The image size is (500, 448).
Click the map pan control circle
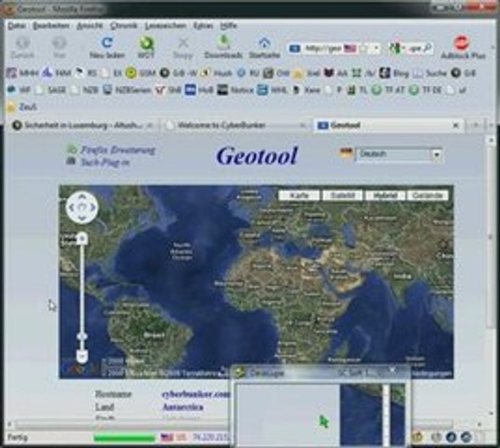click(x=82, y=207)
